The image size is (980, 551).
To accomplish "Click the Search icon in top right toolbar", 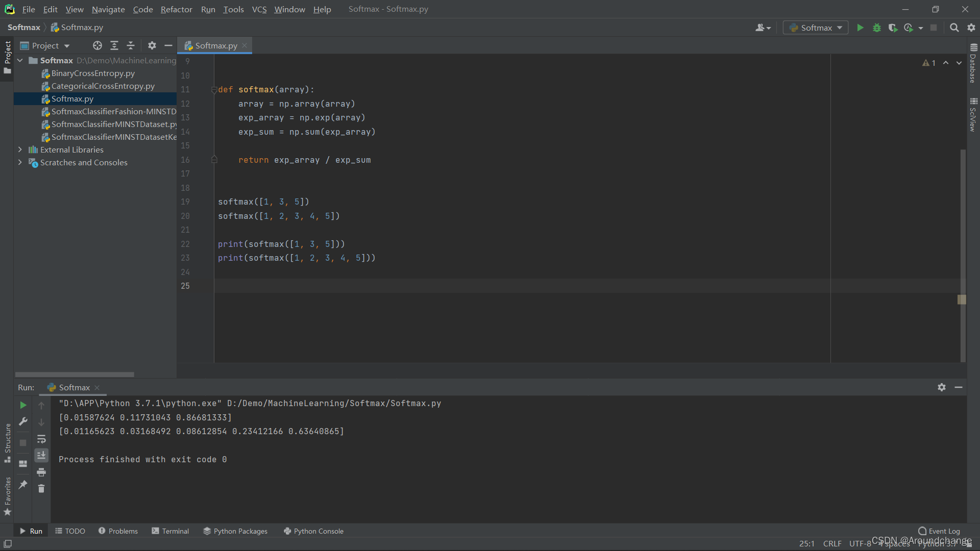I will [954, 28].
